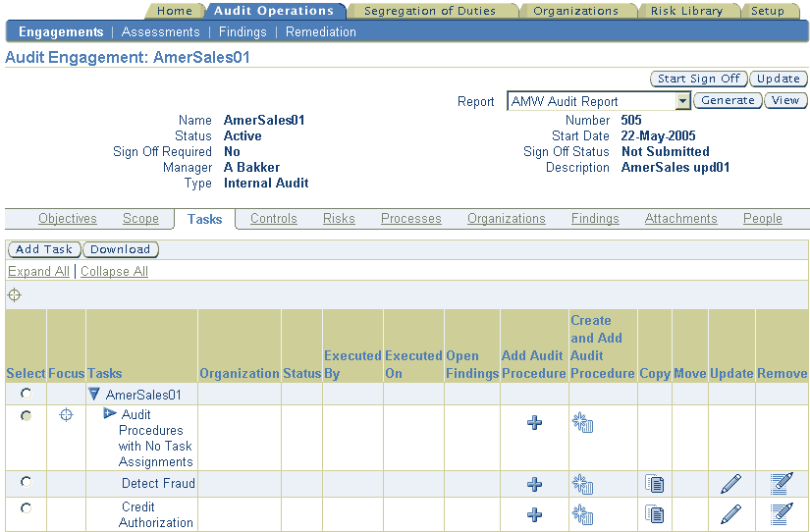Add audit procedure to Audit Procedures with No Task Assignments
The image size is (810, 532).
pyautogui.click(x=535, y=422)
